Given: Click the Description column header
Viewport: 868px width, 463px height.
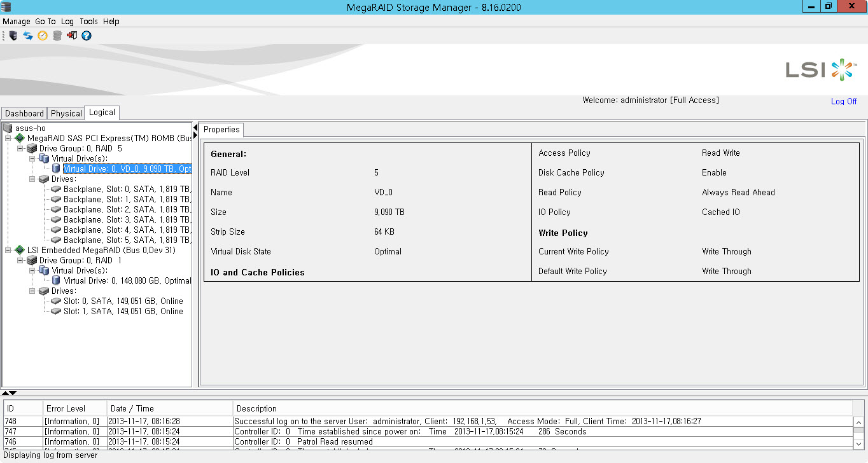Looking at the screenshot, I should pos(542,408).
